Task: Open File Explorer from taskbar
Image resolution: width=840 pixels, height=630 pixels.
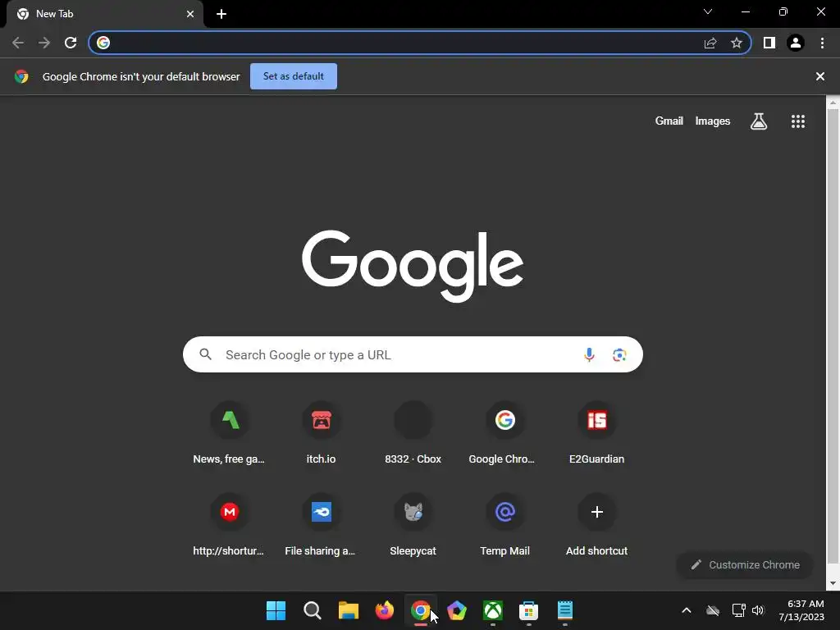Action: [x=348, y=610]
